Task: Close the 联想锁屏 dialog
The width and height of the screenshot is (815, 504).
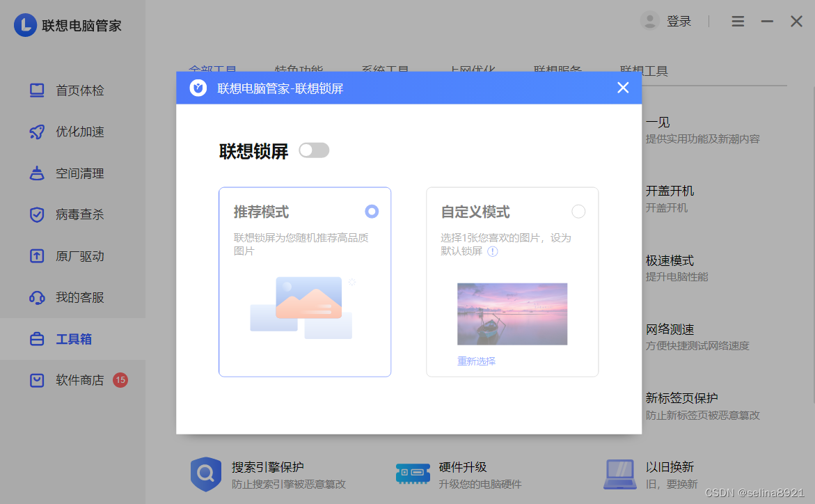Action: [623, 88]
